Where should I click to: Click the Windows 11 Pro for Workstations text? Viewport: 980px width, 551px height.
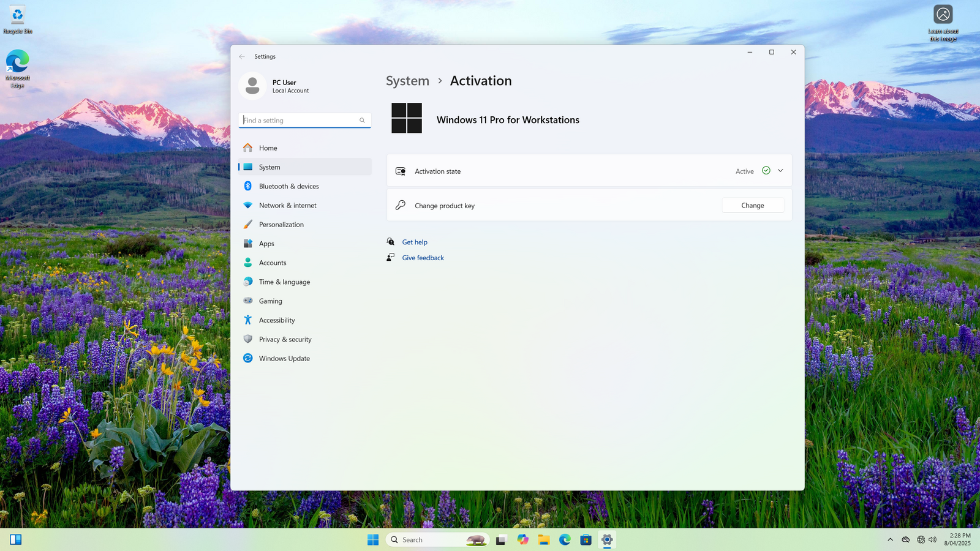[508, 120]
